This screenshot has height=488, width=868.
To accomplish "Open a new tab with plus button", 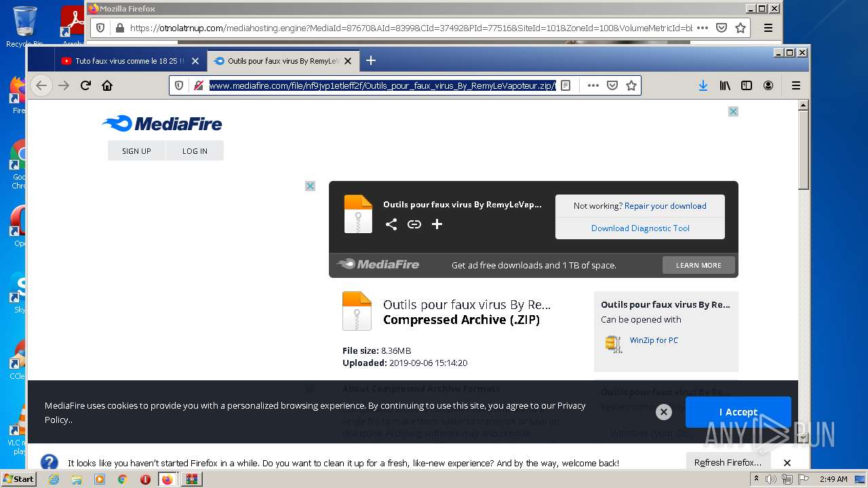I will 371,60.
